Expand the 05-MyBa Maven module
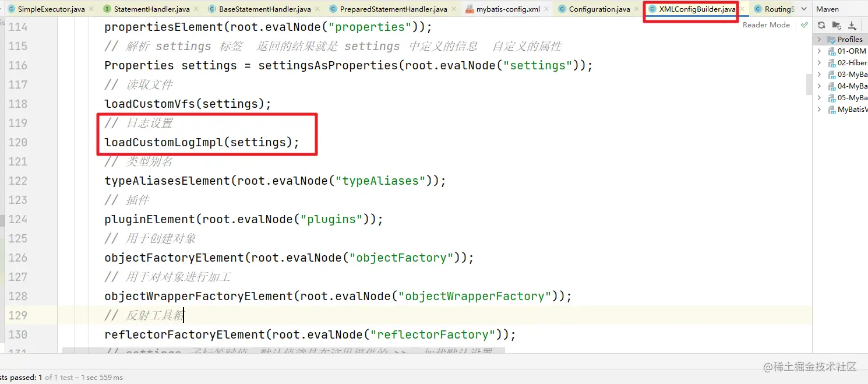The width and height of the screenshot is (868, 384). coord(819,98)
